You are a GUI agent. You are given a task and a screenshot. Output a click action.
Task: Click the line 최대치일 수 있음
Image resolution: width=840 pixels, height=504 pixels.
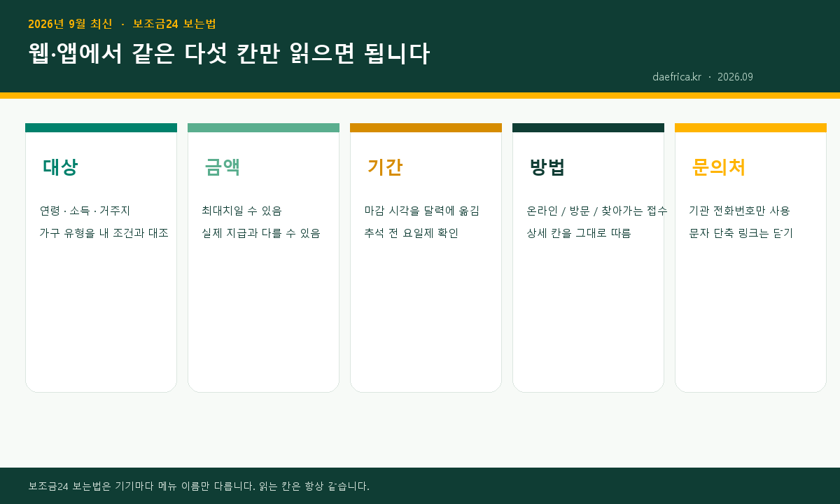[241, 211]
